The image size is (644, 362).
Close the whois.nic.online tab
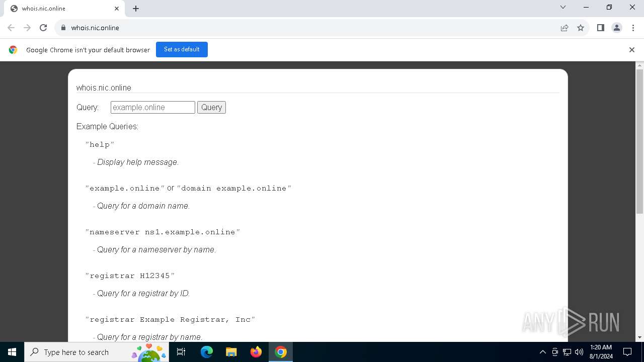(117, 9)
